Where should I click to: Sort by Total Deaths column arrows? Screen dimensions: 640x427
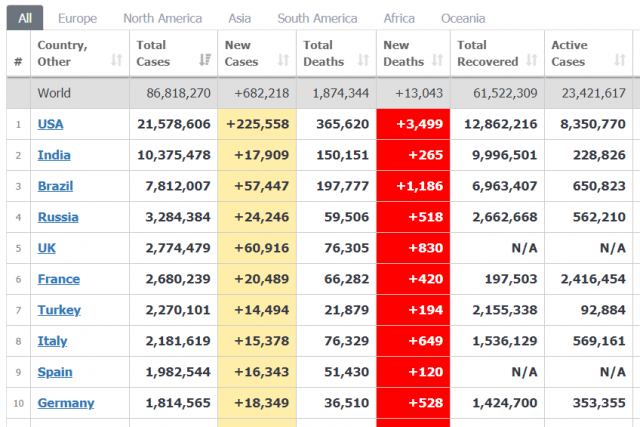[363, 60]
